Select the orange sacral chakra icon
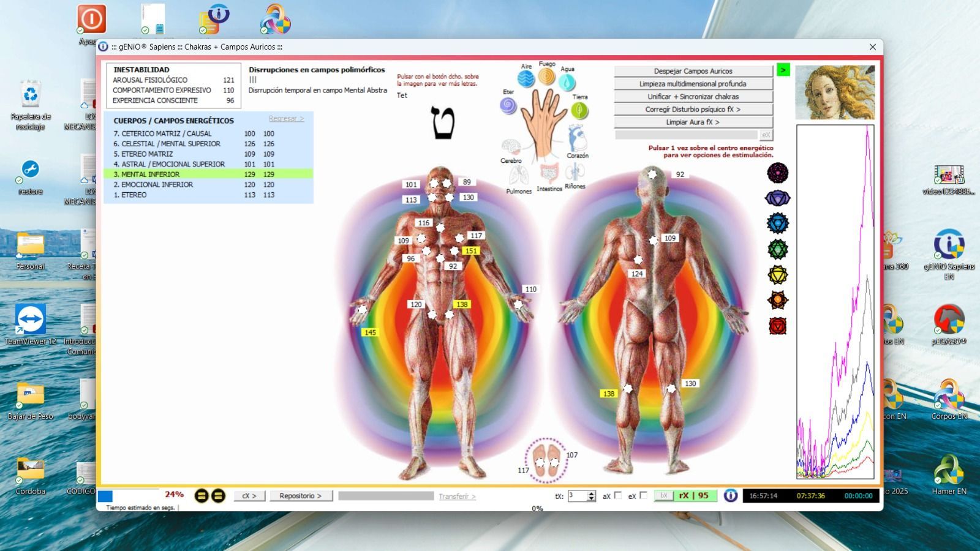980x551 pixels. pos(778,301)
